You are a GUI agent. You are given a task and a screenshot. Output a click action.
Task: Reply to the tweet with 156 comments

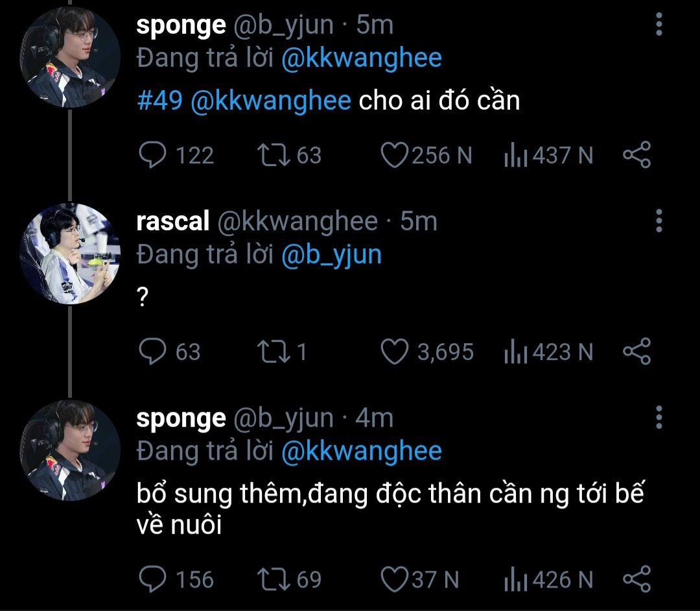pos(153,579)
